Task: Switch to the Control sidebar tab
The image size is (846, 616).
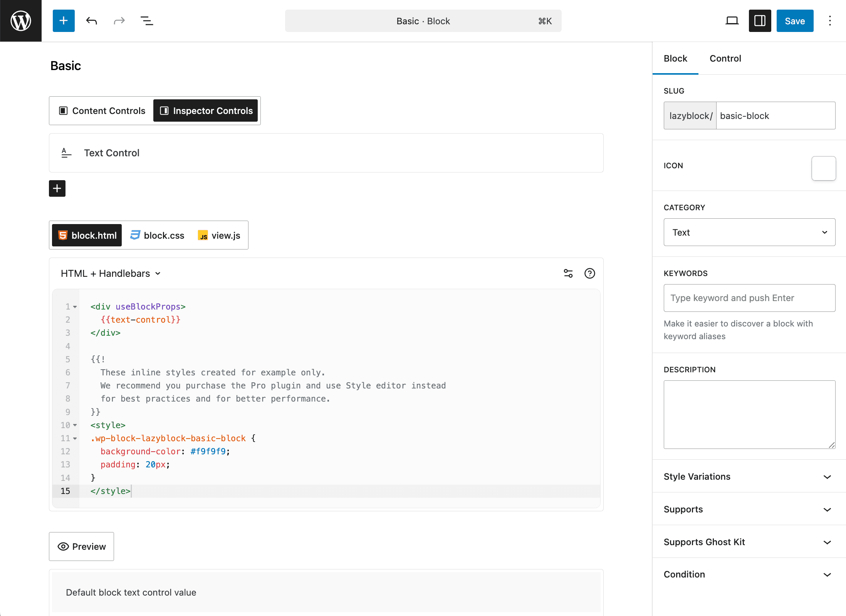Action: (725, 59)
